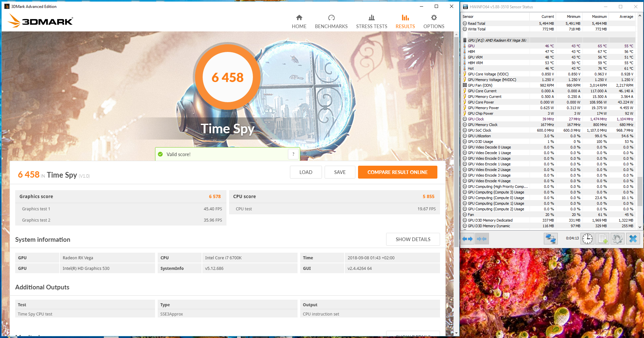Click the Graphics test 2 FPS row
The image size is (644, 338).
click(121, 220)
